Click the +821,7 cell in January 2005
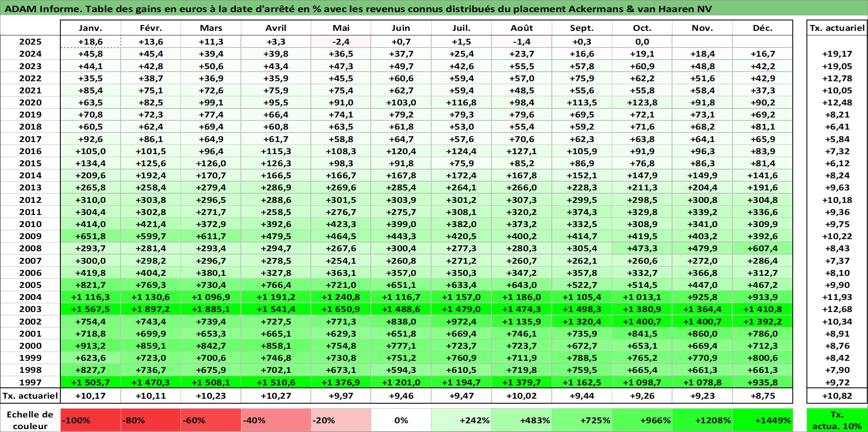The width and height of the screenshot is (868, 432). [x=91, y=285]
